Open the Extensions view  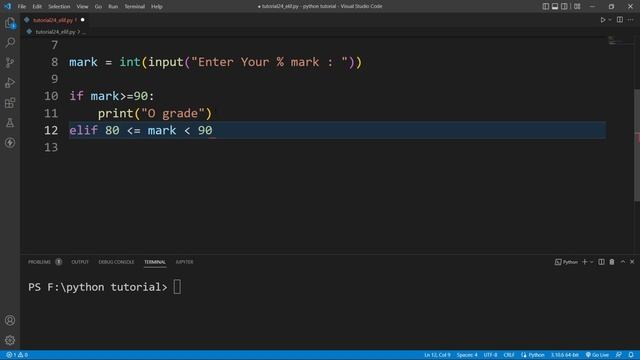click(10, 102)
